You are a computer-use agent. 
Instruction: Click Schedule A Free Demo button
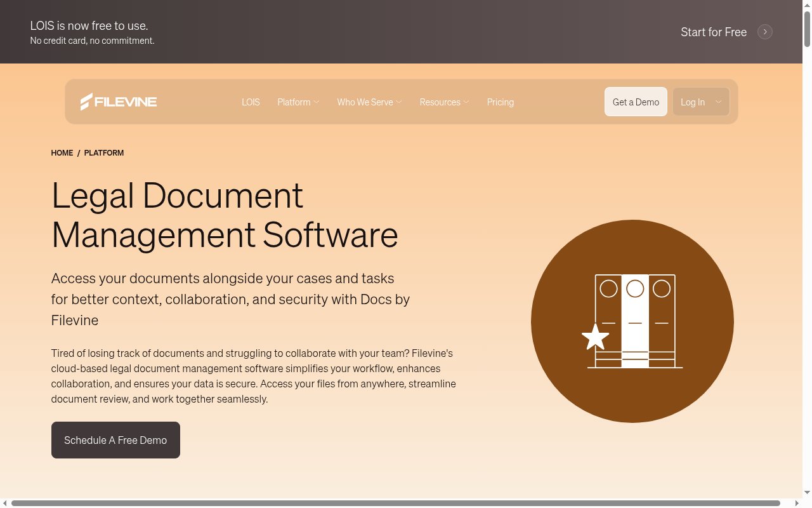[x=115, y=440]
